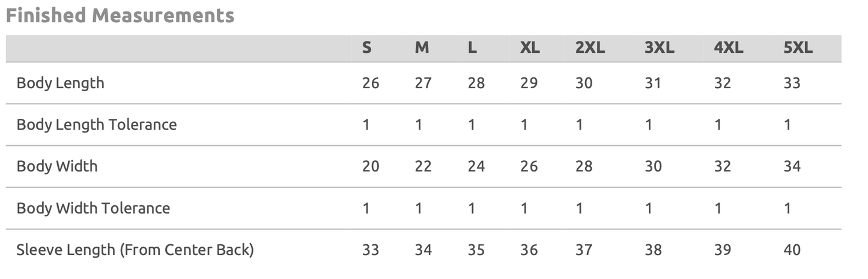Select the 4XL column header

729,48
